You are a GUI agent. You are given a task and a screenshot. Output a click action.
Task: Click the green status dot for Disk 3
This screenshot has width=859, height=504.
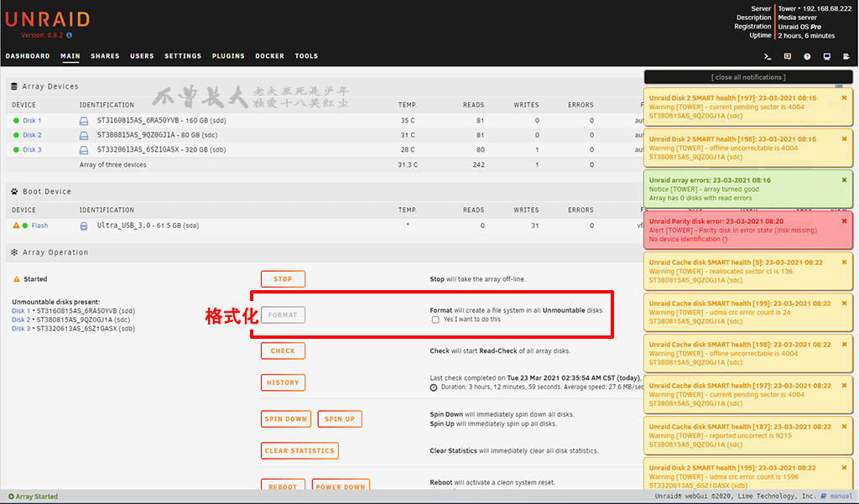tap(16, 150)
